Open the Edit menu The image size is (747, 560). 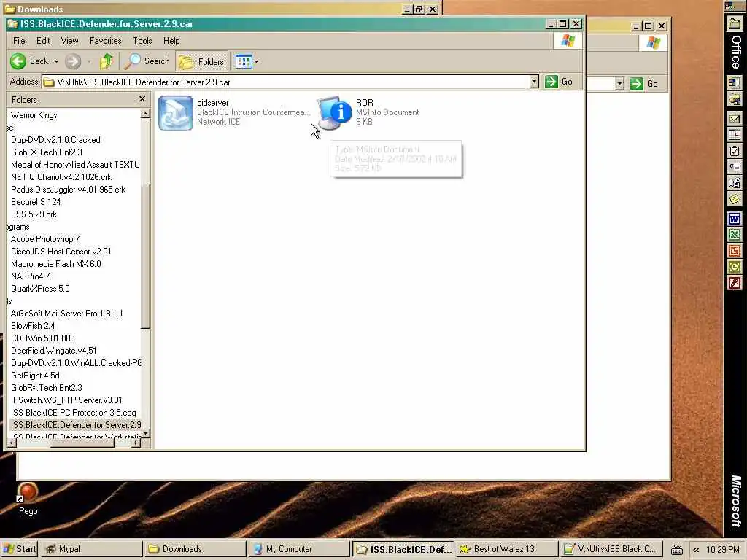click(x=43, y=41)
